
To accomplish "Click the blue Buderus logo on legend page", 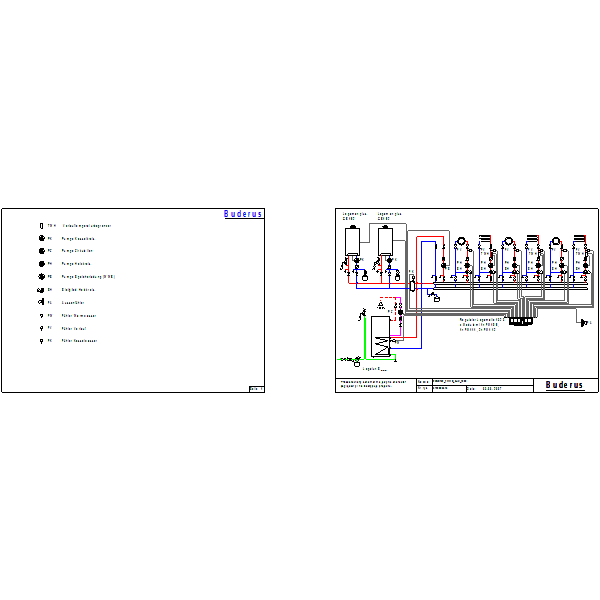I will click(x=243, y=214).
